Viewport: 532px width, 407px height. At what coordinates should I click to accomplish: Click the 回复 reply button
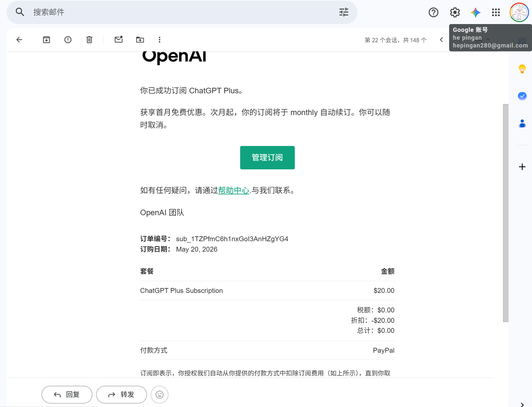pyautogui.click(x=67, y=395)
